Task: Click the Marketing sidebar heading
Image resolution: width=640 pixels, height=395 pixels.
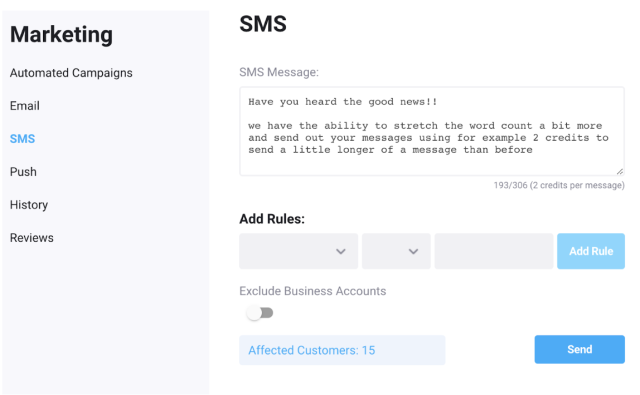Action: pos(61,34)
